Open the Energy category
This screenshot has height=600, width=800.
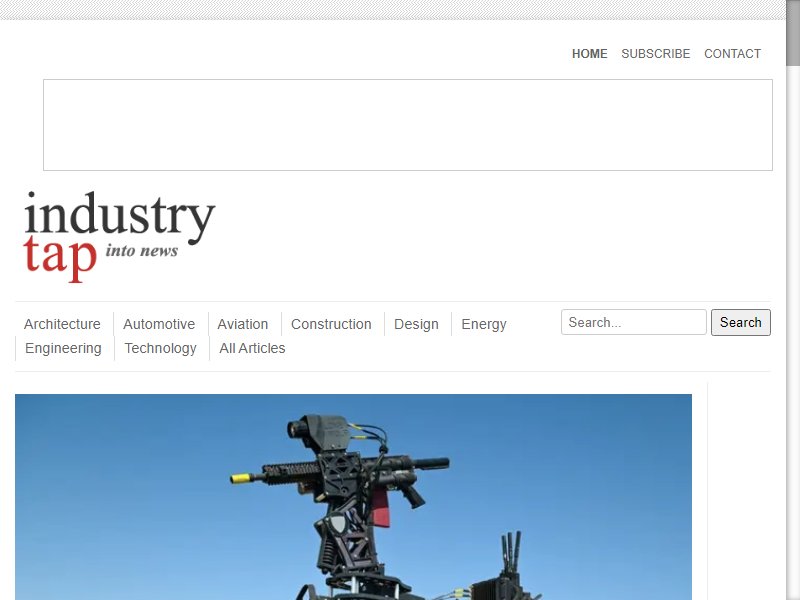(484, 324)
